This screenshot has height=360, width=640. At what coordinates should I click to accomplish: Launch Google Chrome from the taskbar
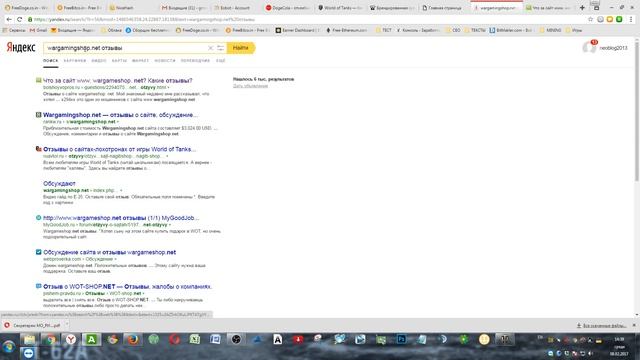click(x=50, y=339)
